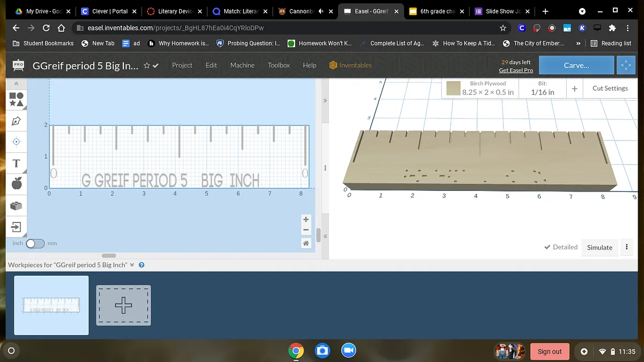Image resolution: width=644 pixels, height=362 pixels.
Task: Click the saved checkmark icon
Action: (156, 65)
